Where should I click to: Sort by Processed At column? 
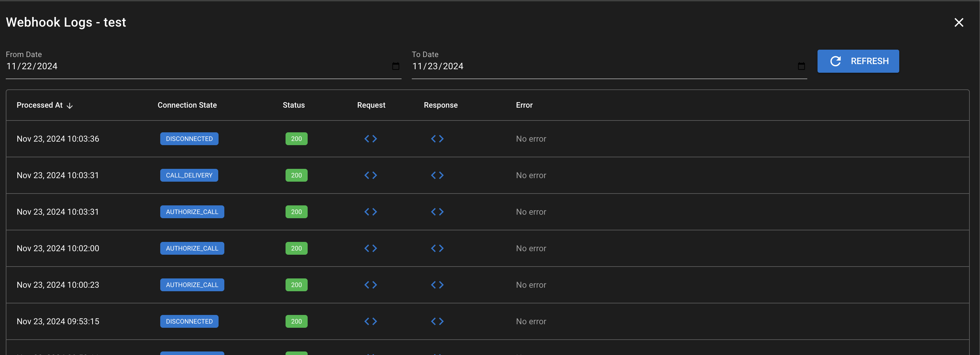(x=39, y=105)
